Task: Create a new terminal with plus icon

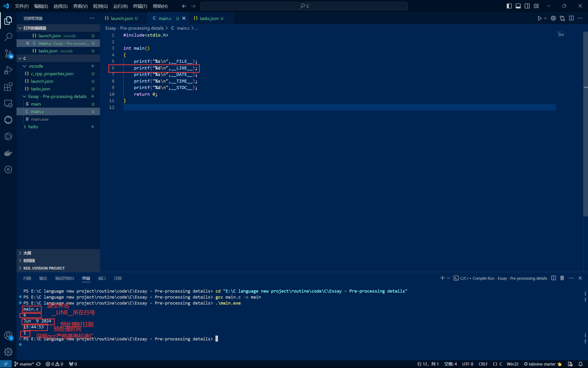Action: coord(442,278)
